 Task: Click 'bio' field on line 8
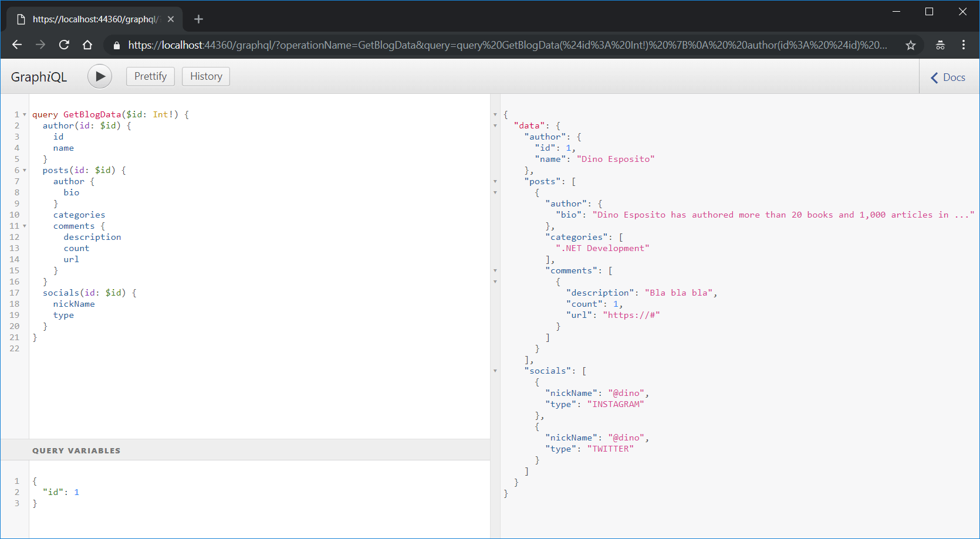pyautogui.click(x=72, y=192)
